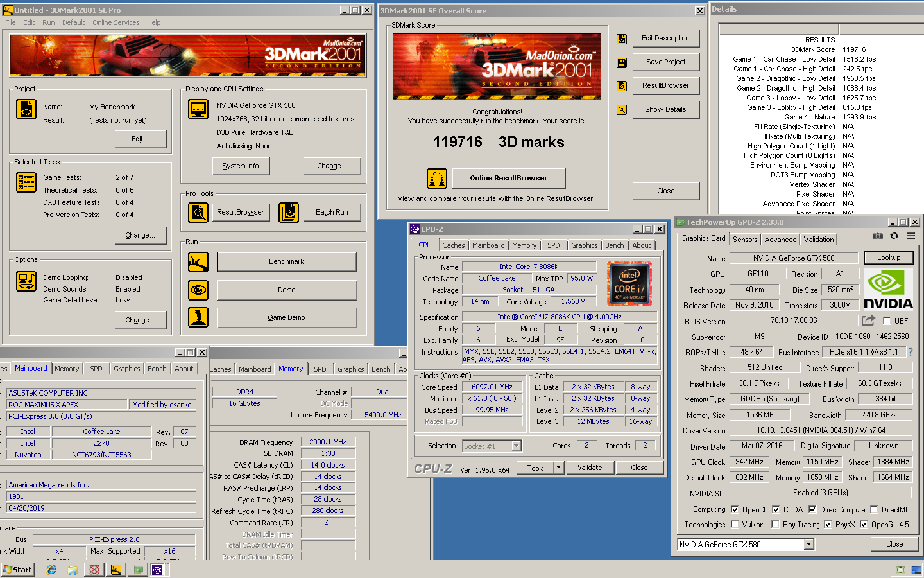Click the 3DMark2001 score banner image

click(x=497, y=66)
